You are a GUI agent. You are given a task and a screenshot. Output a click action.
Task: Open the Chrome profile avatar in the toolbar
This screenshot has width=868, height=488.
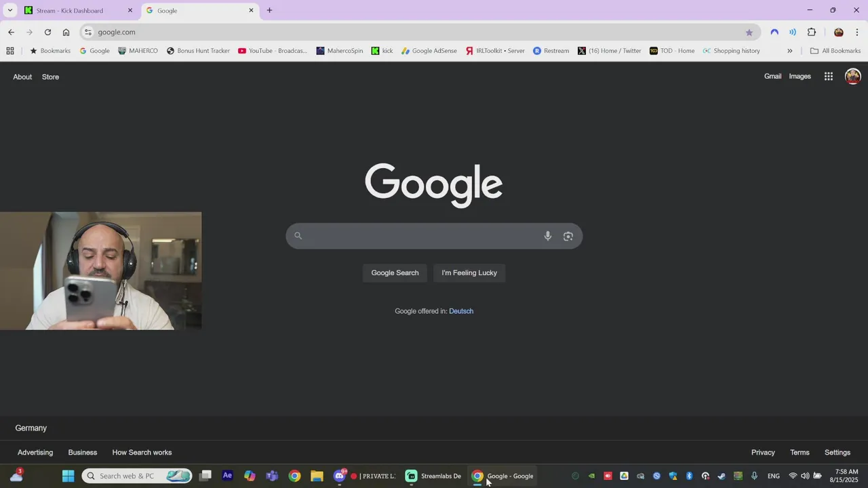tap(839, 32)
